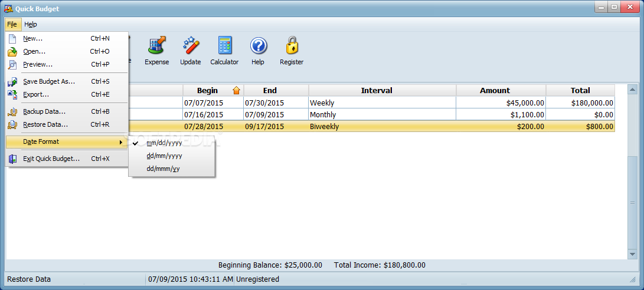Open the Help menu in menu bar
This screenshot has width=644, height=290.
tap(30, 25)
